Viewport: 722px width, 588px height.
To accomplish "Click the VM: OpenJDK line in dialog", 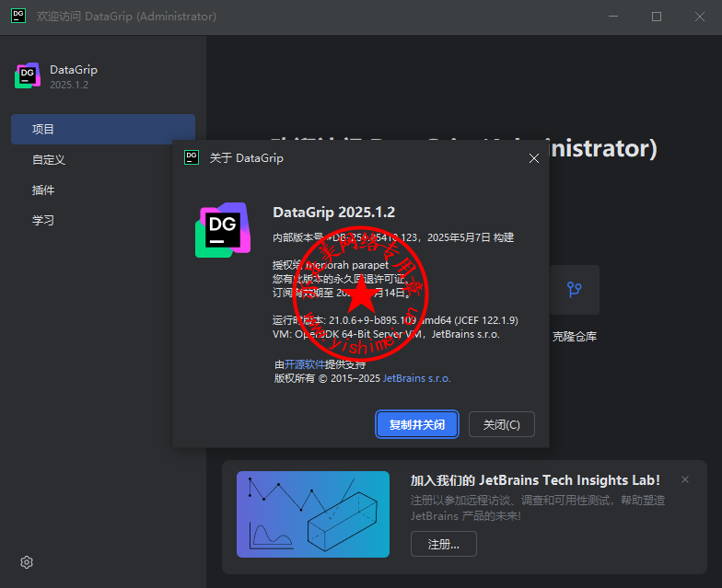I will coord(386,334).
